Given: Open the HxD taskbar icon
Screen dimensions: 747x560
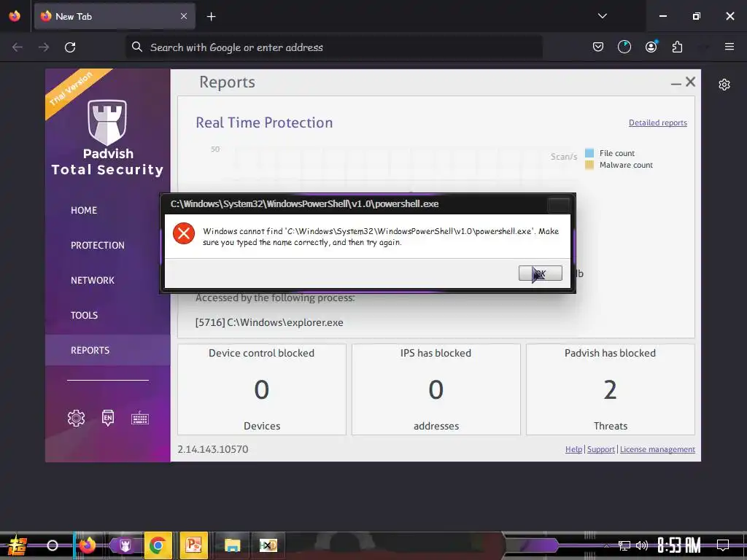Looking at the screenshot, I should coord(268,545).
